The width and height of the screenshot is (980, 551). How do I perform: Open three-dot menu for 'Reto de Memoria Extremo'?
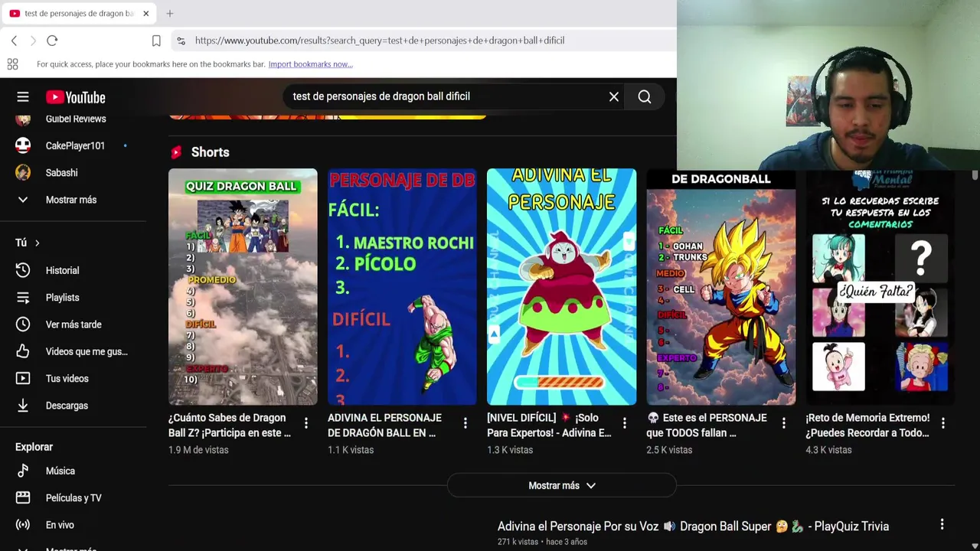(943, 423)
